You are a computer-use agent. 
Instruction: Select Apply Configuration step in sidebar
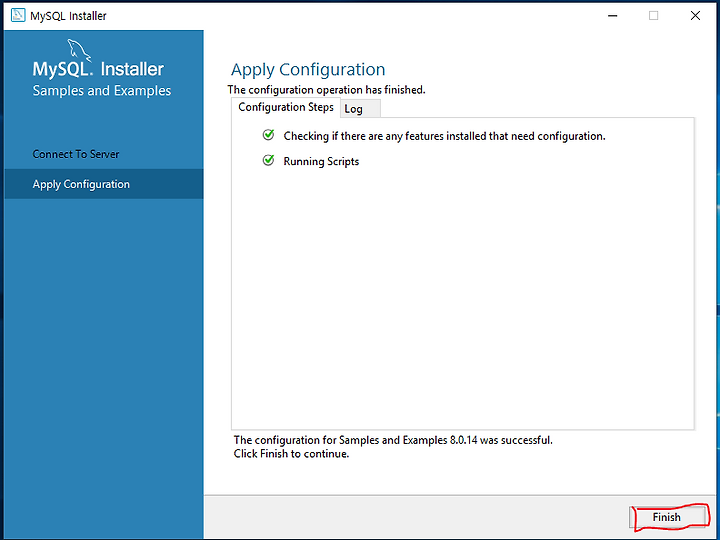coord(104,184)
